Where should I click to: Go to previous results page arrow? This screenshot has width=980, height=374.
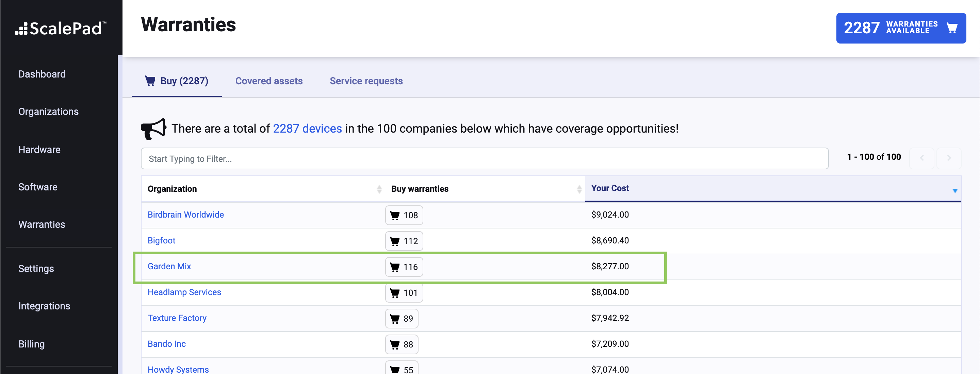point(921,158)
